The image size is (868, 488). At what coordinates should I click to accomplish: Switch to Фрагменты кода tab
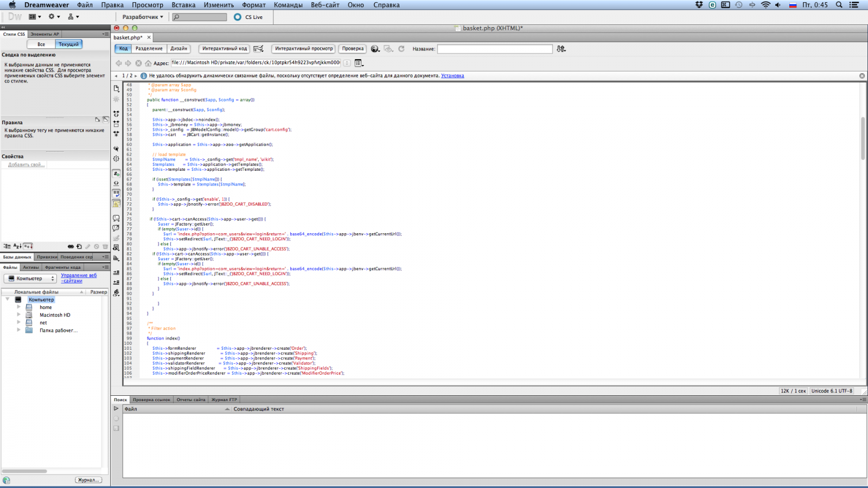point(63,267)
